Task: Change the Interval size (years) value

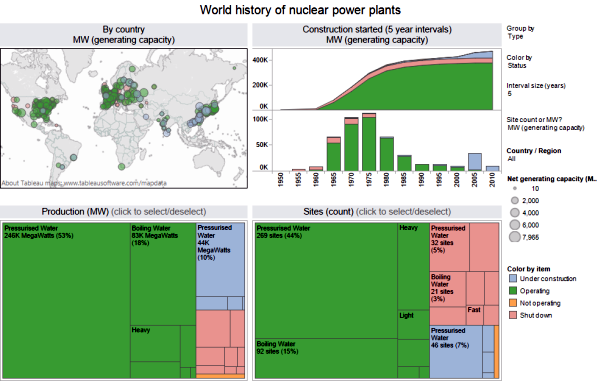Action: click(510, 94)
